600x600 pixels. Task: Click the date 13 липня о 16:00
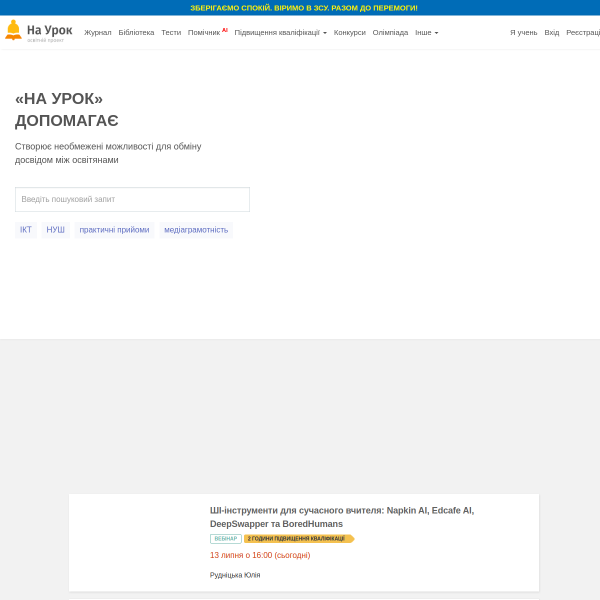point(260,555)
